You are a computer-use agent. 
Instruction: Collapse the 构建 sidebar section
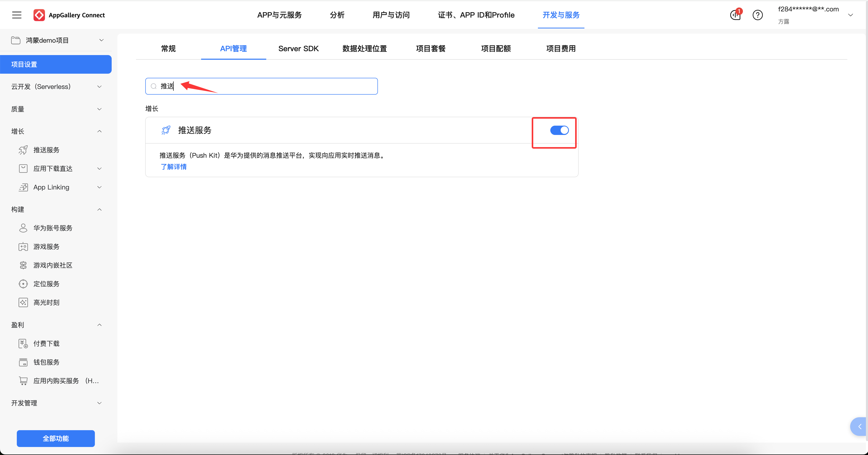100,209
